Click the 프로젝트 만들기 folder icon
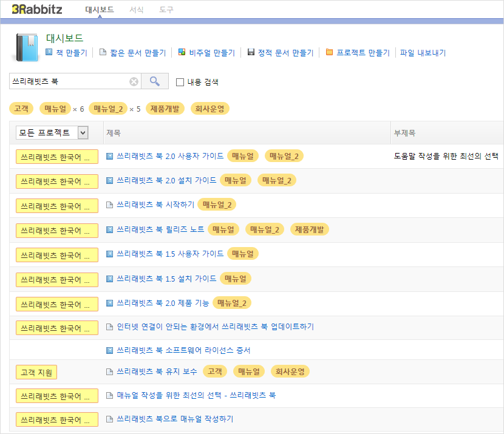 coord(329,52)
